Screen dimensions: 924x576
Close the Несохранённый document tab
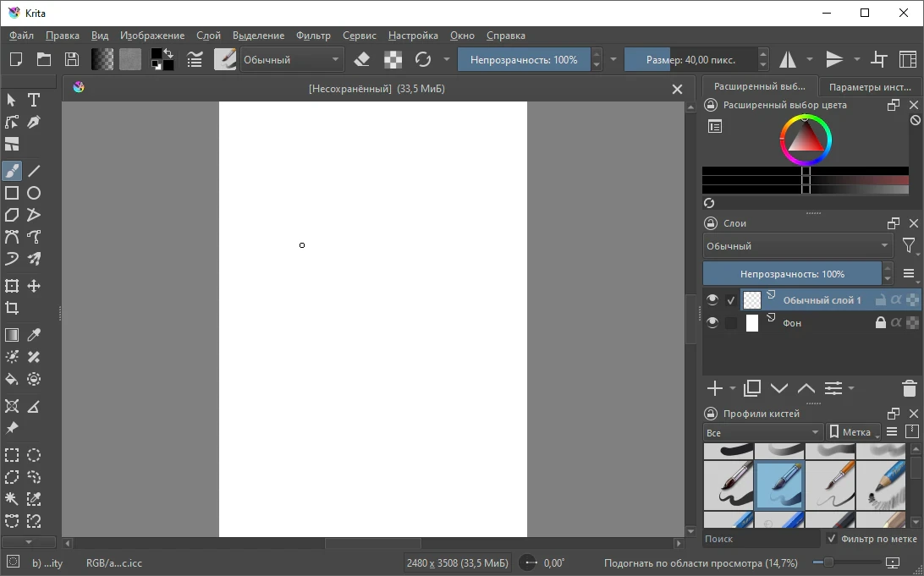click(677, 89)
